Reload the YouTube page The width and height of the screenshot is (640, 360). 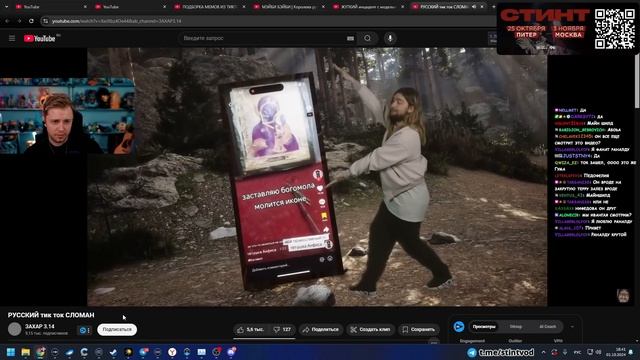31,21
